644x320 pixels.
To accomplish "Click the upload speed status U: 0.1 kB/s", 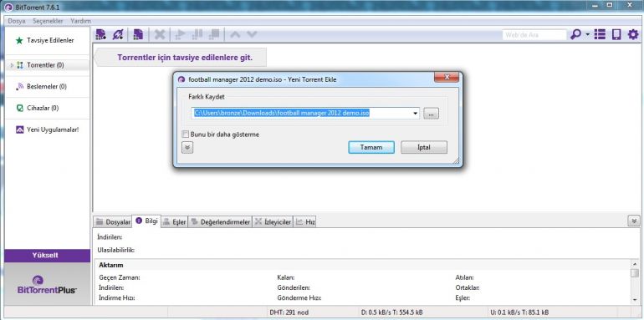I will point(520,312).
